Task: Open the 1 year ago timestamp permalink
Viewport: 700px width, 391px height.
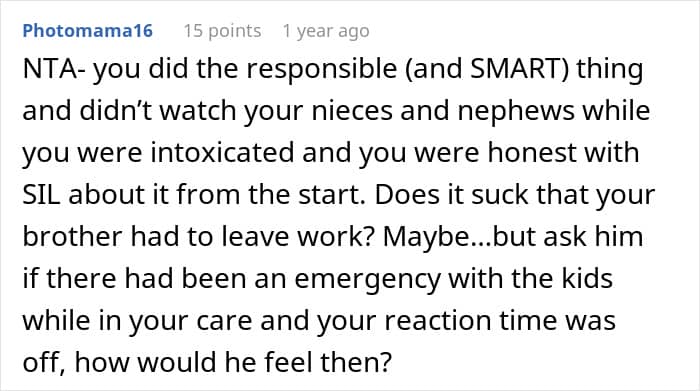Action: (x=326, y=31)
